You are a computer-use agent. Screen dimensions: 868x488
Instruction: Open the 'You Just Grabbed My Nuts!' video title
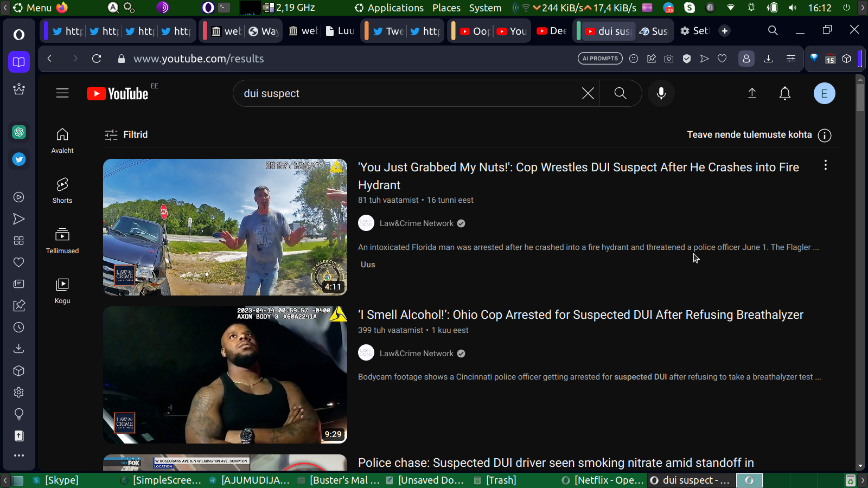(578, 176)
